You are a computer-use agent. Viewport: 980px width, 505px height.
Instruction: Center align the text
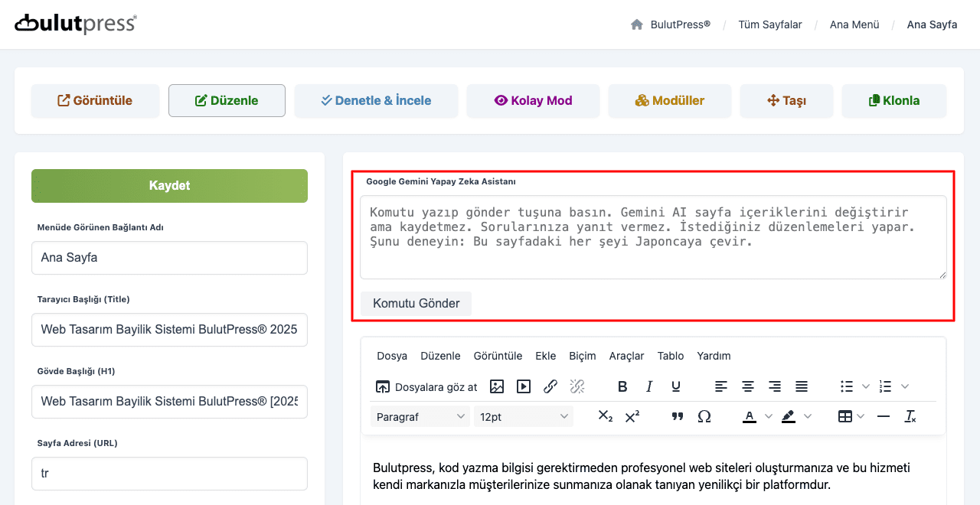pos(747,386)
